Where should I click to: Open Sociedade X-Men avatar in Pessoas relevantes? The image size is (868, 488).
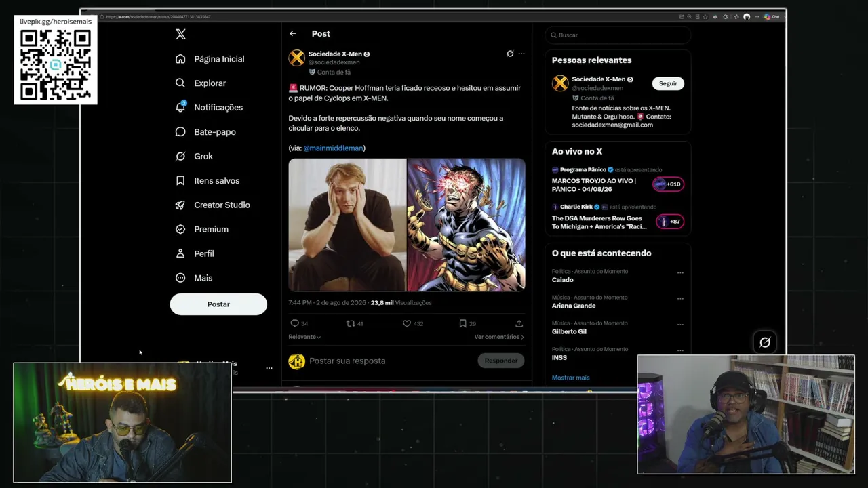click(x=560, y=83)
